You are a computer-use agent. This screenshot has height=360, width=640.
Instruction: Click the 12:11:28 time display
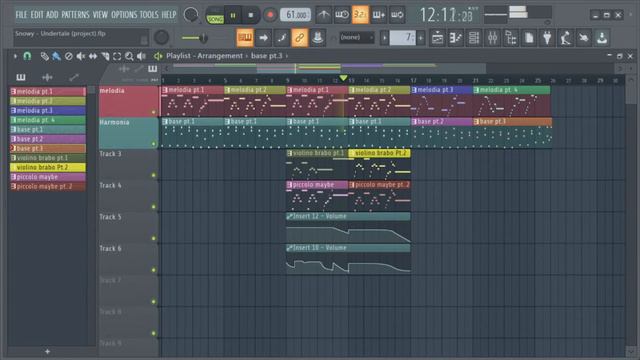(x=446, y=16)
